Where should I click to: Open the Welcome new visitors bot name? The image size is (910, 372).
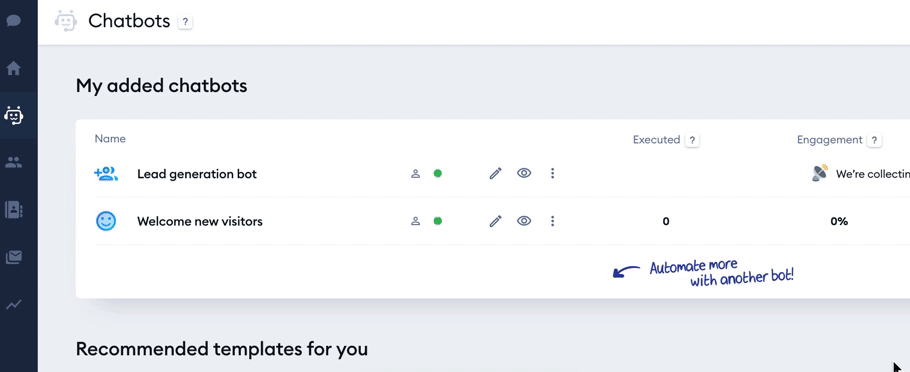coord(200,221)
